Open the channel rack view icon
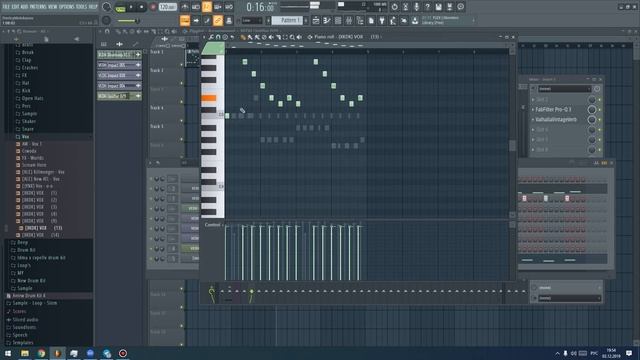The image size is (640, 360). 338,20
